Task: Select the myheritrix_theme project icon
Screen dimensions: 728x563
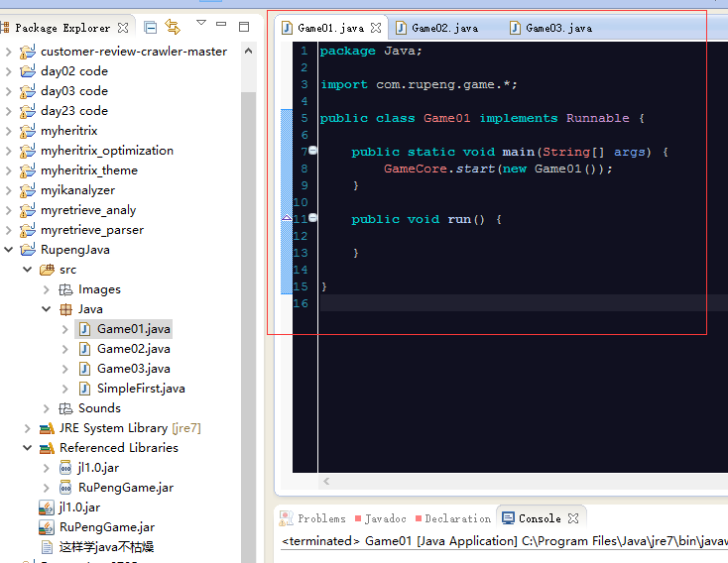Action: point(28,170)
